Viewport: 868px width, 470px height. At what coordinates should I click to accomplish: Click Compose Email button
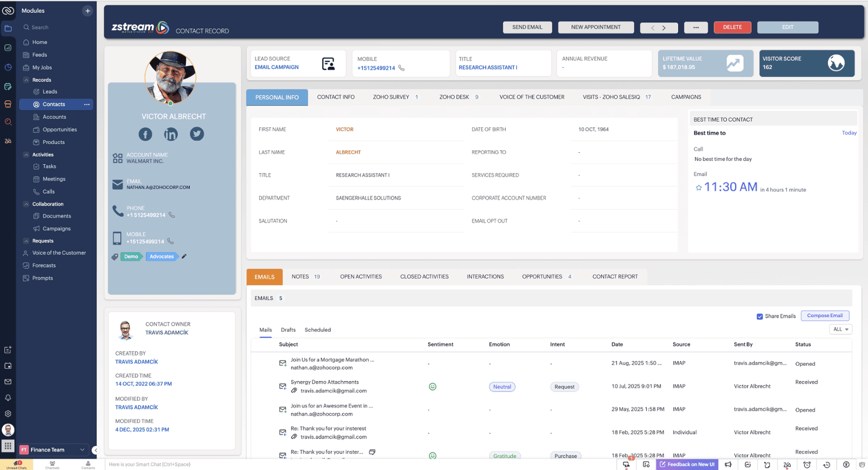click(x=825, y=316)
